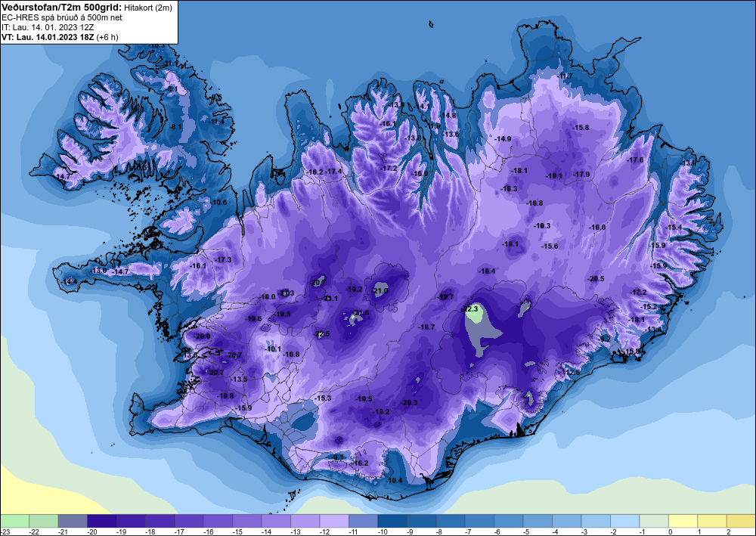Click the -13.8 temperature value in the north
This screenshot has width=756, height=536.
point(414,138)
